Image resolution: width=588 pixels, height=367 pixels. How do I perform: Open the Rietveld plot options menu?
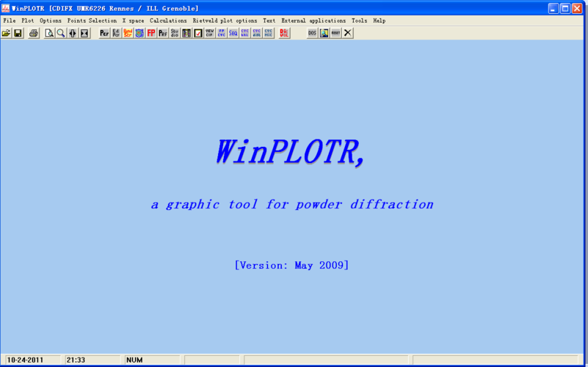225,21
